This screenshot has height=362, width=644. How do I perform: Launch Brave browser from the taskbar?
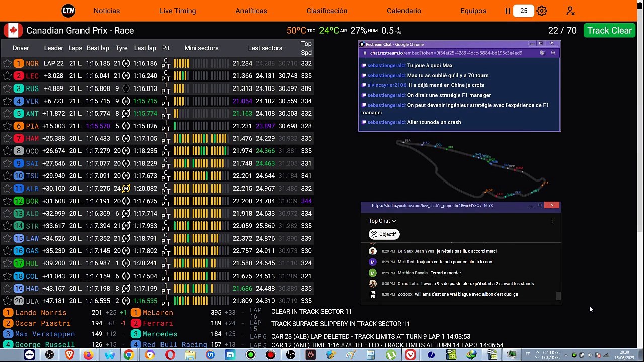click(x=69, y=355)
